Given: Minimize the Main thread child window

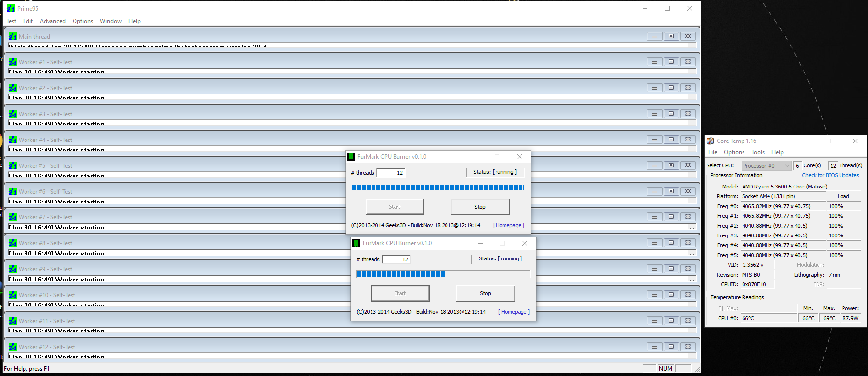Looking at the screenshot, I should coord(654,36).
